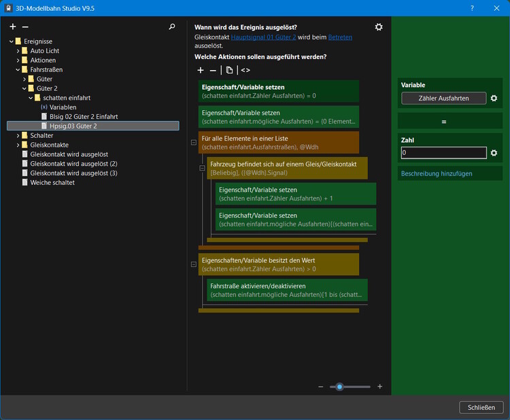This screenshot has height=420, width=510.
Task: Open gear settings beside Zähler Ausfahrten variable
Action: point(494,99)
